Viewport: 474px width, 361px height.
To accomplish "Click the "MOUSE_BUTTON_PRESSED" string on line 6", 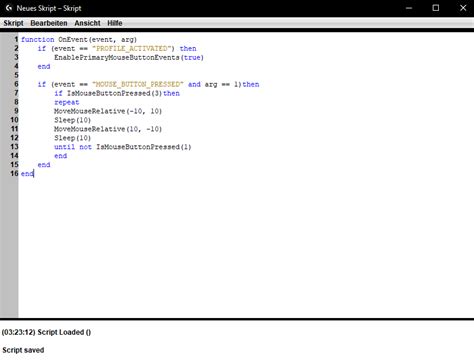I will coord(138,84).
